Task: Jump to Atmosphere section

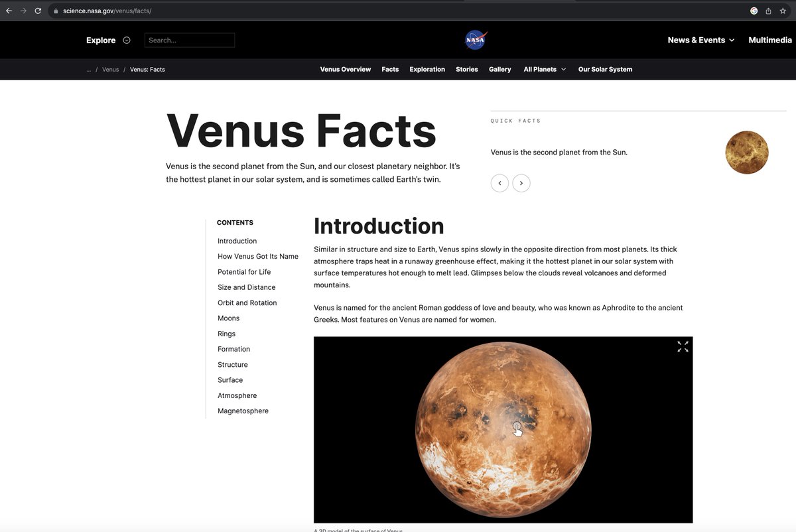Action: coord(237,395)
